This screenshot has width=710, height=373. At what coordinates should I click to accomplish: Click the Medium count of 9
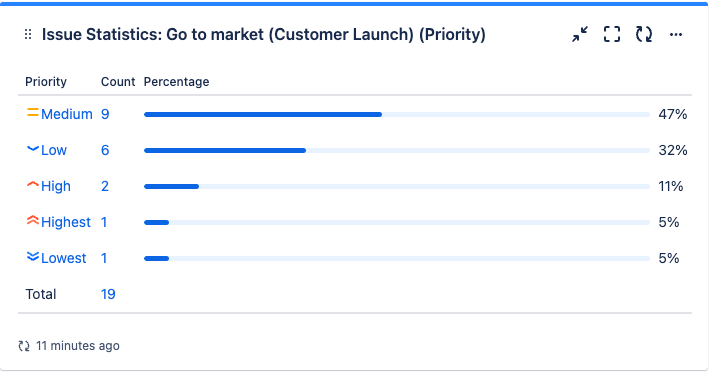(105, 114)
